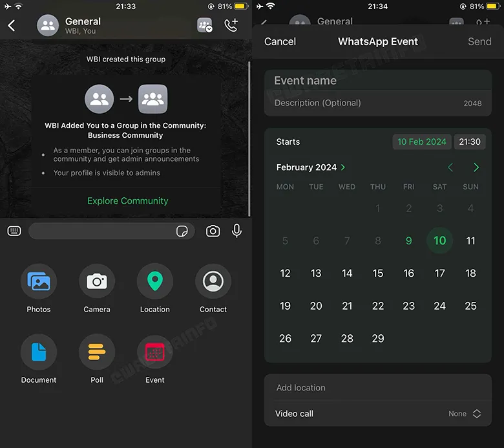Pick February 17 in calendar
Image resolution: width=504 pixels, height=448 pixels.
[x=439, y=273]
